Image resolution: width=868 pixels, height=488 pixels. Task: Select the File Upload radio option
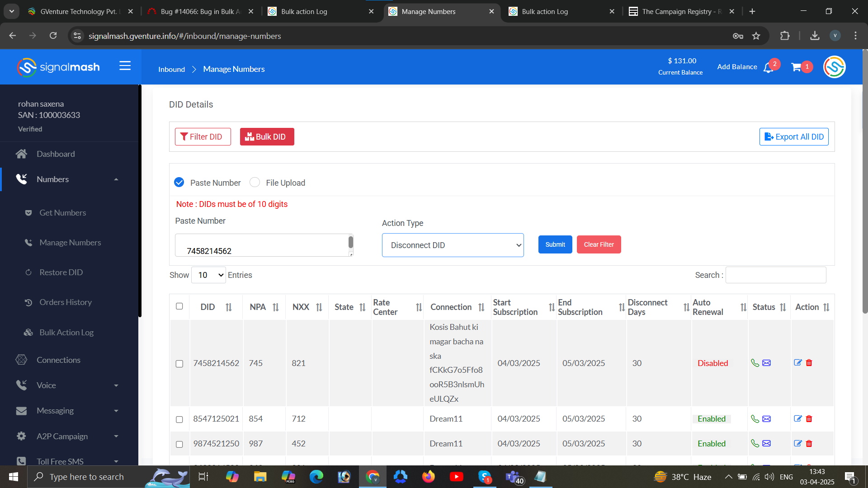(255, 182)
